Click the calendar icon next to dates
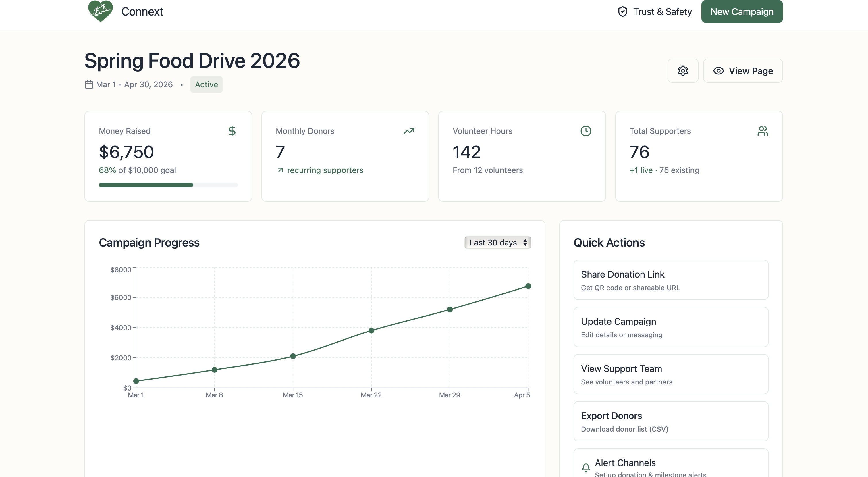868x477 pixels. click(x=89, y=84)
